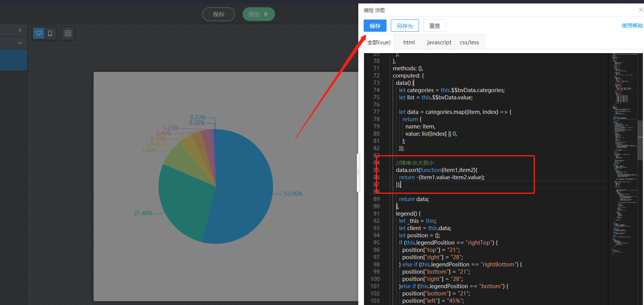Viewport: 644px width, 305px height.
Task: Click the 2.70% pie label
Action: [158, 139]
